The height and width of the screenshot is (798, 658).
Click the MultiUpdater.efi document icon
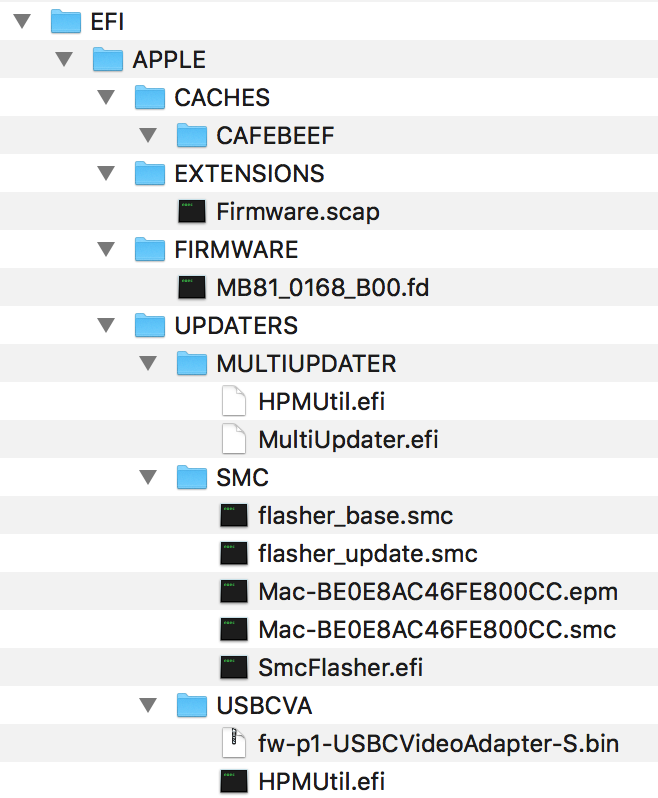point(233,440)
